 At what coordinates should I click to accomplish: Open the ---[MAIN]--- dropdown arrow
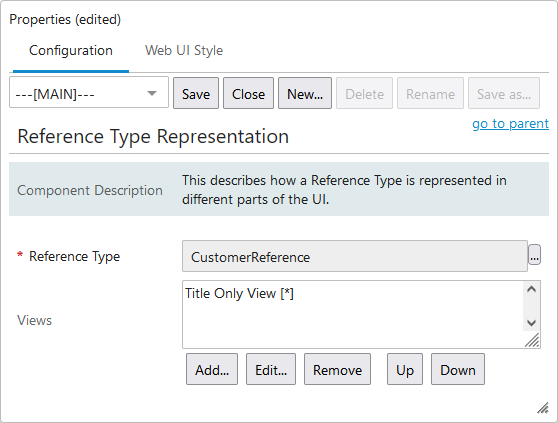coord(152,94)
